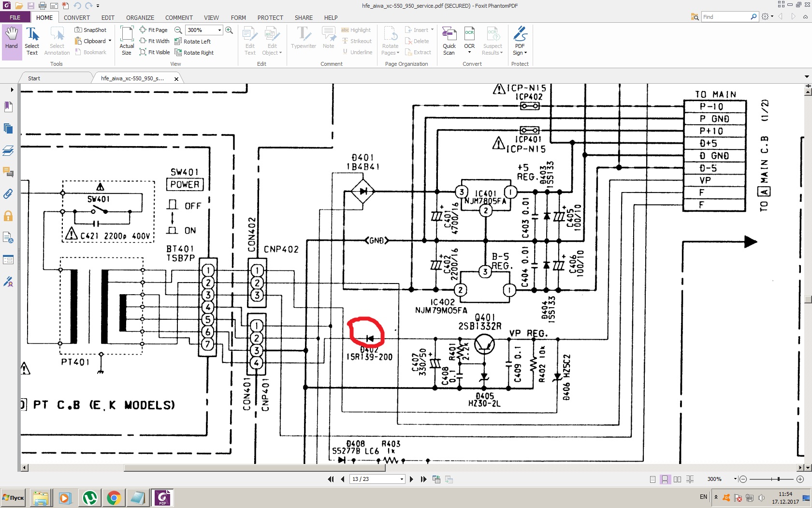Open the OCR dropdown
Screen dimensions: 812x508
click(469, 52)
